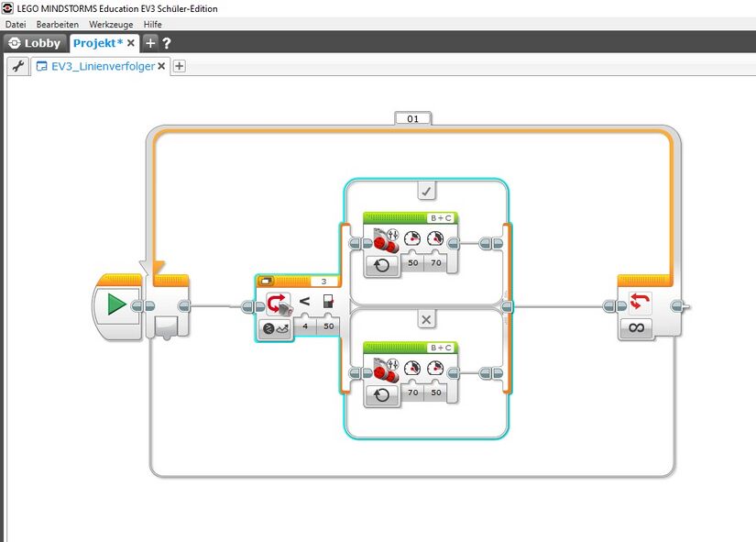This screenshot has height=542, width=756.
Task: Close the EV3_Linienverfolger program tab
Action: pyautogui.click(x=162, y=66)
